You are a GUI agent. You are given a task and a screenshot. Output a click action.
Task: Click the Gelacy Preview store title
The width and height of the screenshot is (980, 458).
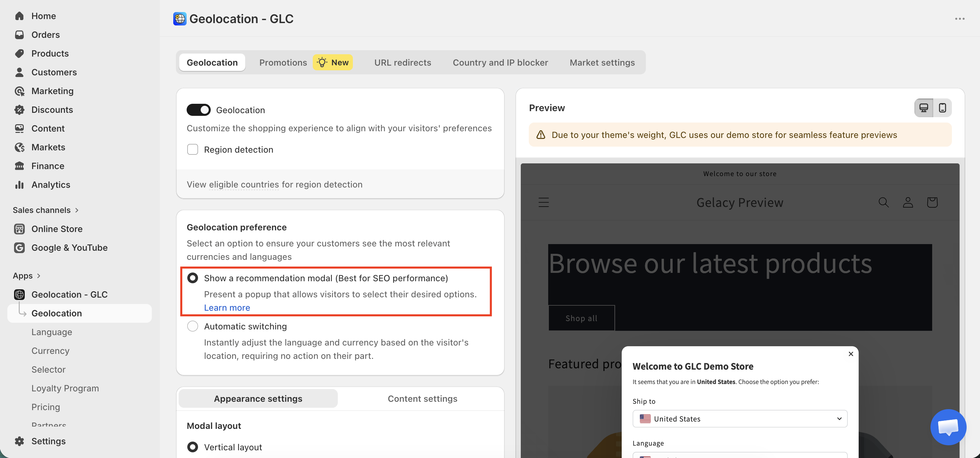point(740,203)
